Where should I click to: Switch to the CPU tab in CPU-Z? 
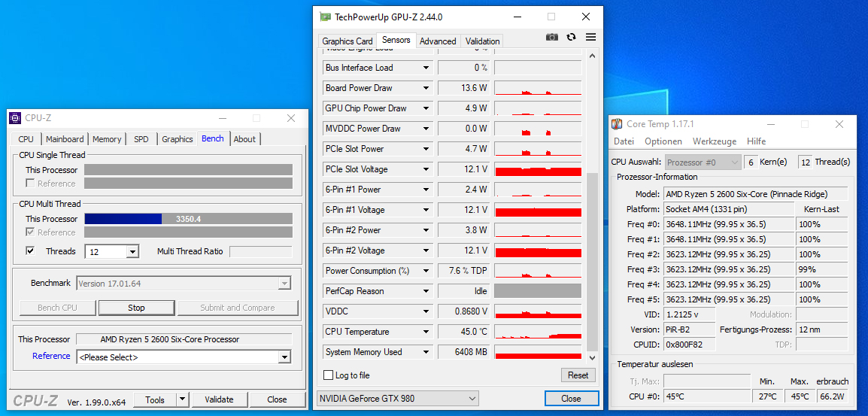pos(26,139)
